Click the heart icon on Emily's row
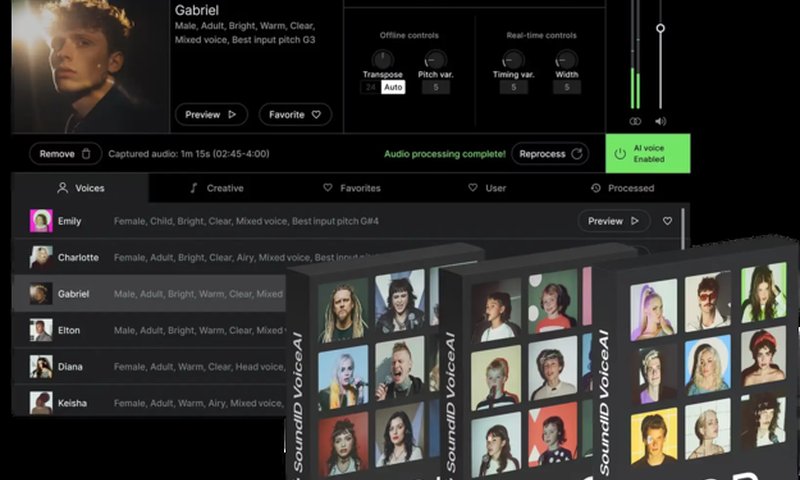Viewport: 800px width, 480px height. pos(667,221)
